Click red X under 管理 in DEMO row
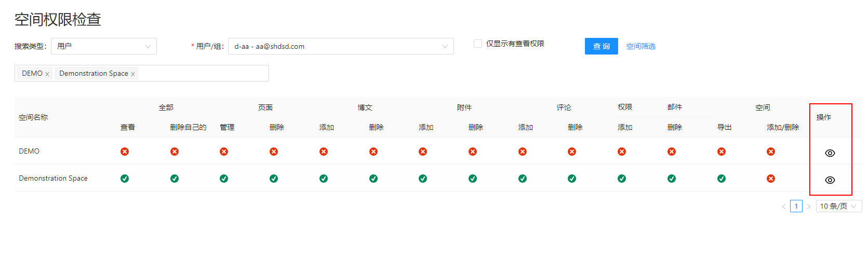868x259 pixels. [224, 152]
